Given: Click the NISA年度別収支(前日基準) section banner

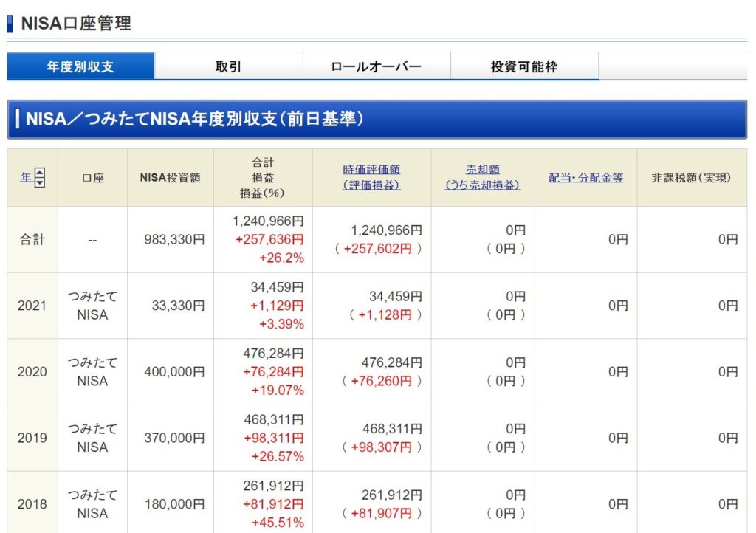Looking at the screenshot, I should (195, 119).
